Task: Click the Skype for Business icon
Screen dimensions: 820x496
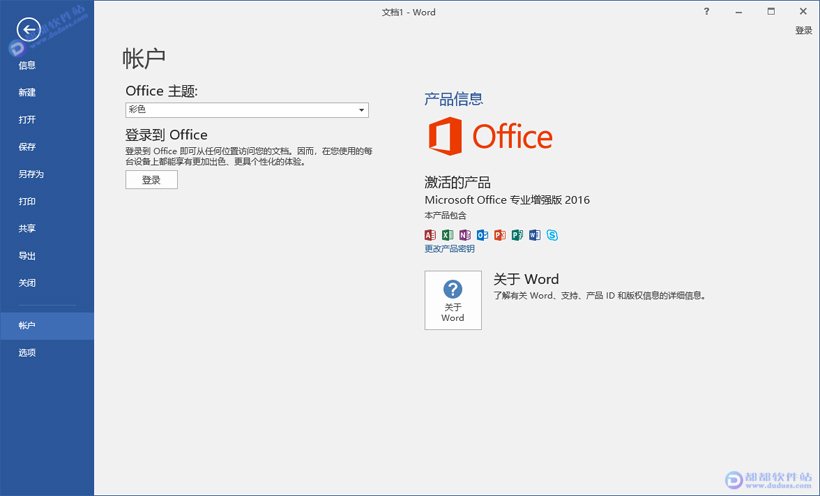Action: [x=552, y=235]
